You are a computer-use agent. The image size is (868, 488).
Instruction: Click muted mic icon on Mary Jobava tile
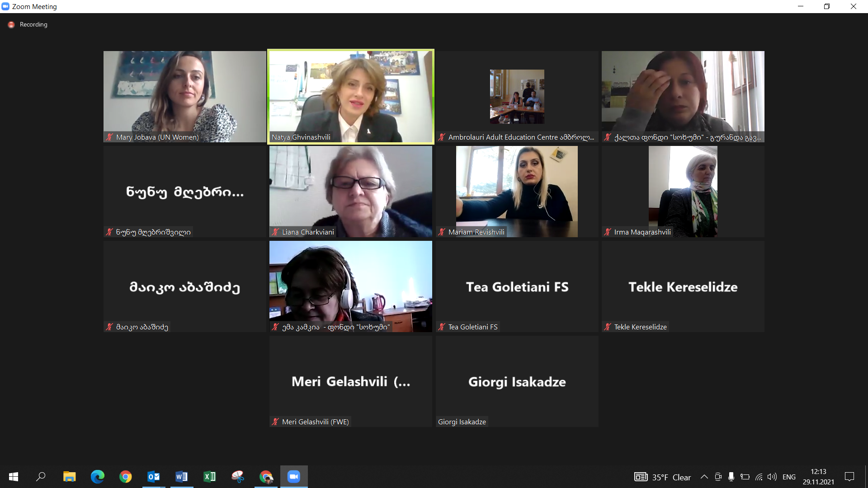coord(109,137)
